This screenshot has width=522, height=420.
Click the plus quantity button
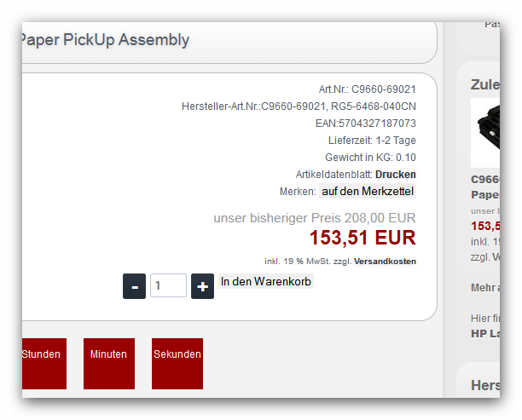click(x=202, y=286)
